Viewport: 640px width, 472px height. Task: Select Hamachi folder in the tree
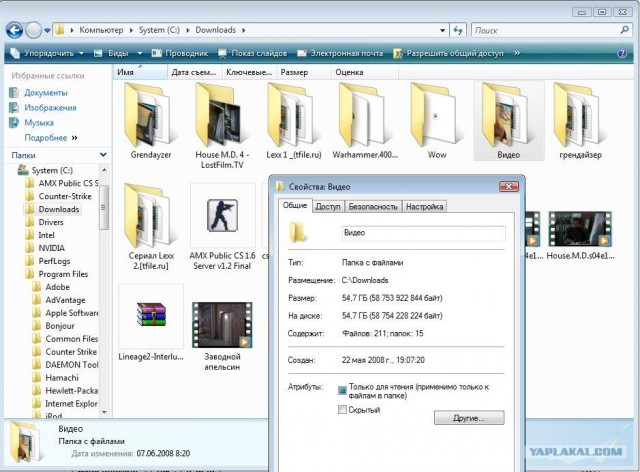(x=62, y=378)
